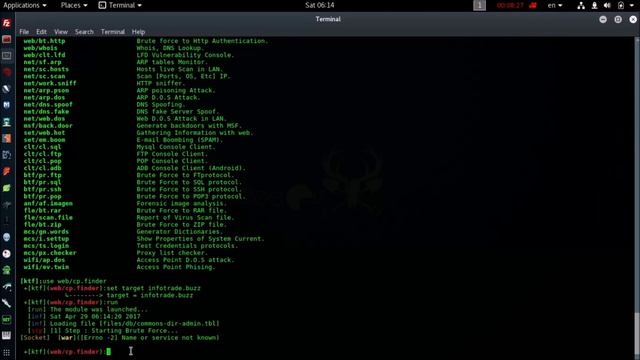Open the Terminal menu in the menu bar
Image resolution: width=640 pixels, height=360 pixels.
[113, 32]
